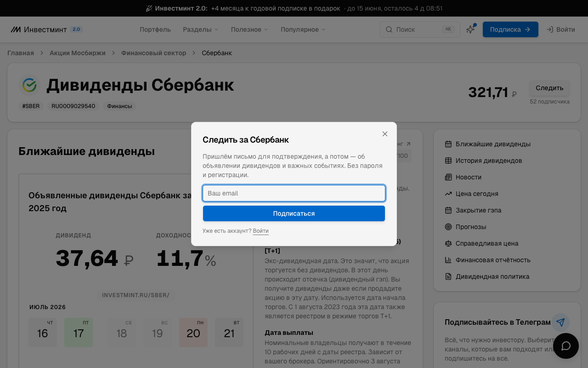Open Цена сегодня in sidebar
This screenshot has height=368, width=588.
click(477, 194)
